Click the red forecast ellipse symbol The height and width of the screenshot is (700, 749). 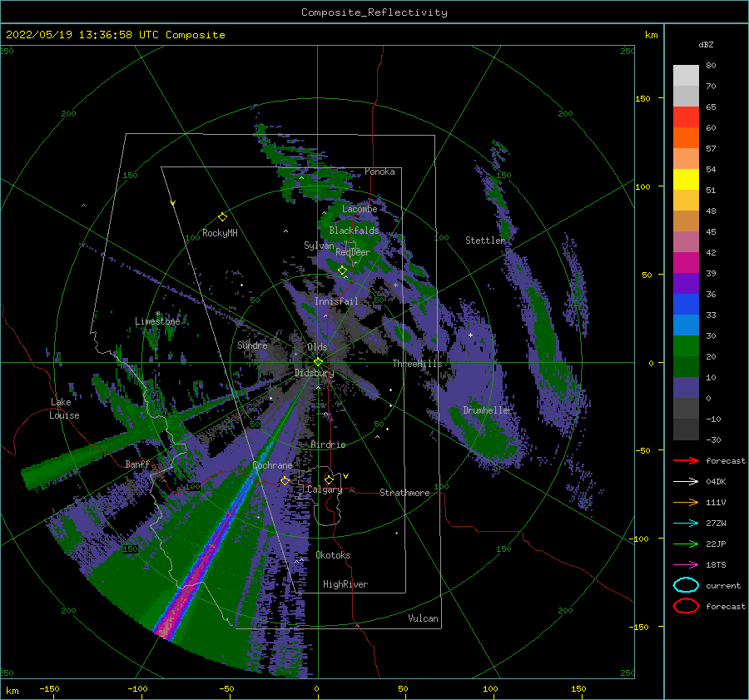tap(686, 606)
